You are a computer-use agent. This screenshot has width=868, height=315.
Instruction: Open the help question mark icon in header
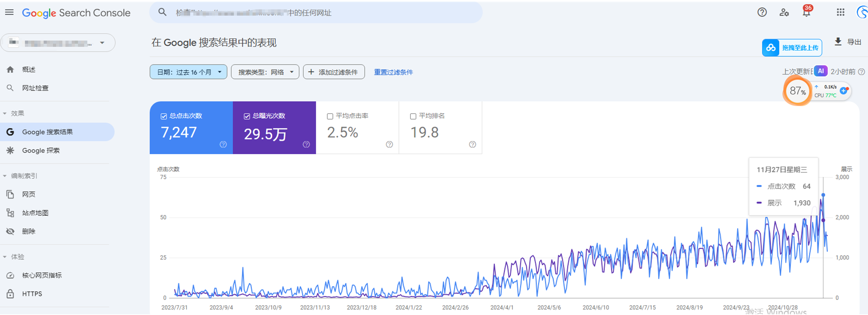[762, 12]
